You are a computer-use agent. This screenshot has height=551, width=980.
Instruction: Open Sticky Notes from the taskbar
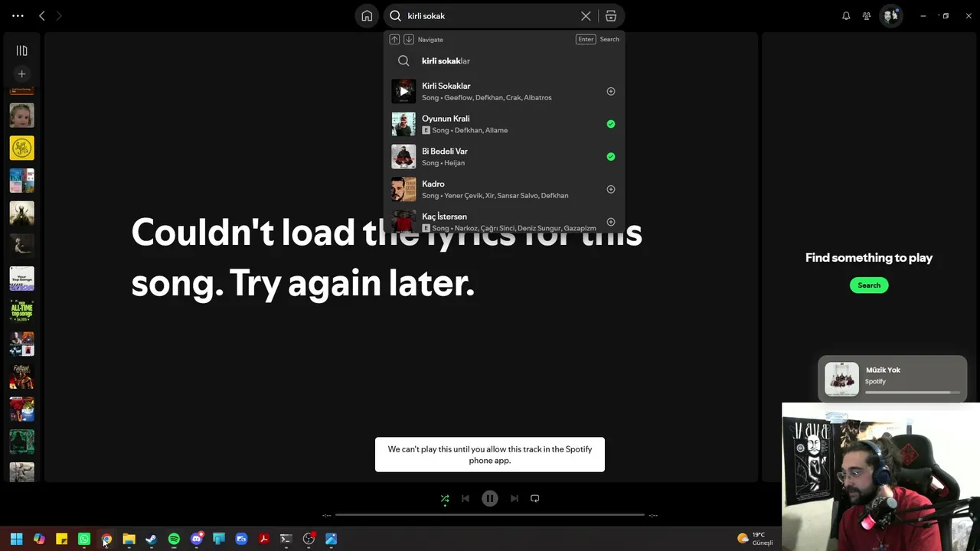click(x=61, y=539)
